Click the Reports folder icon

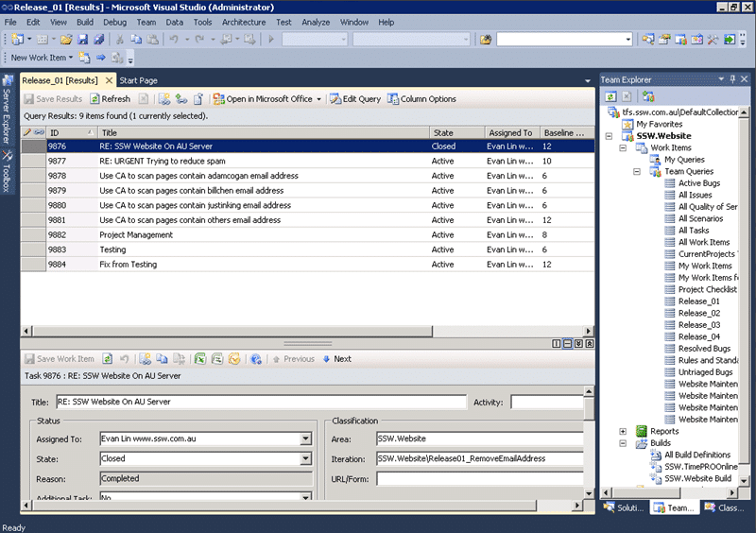(642, 431)
